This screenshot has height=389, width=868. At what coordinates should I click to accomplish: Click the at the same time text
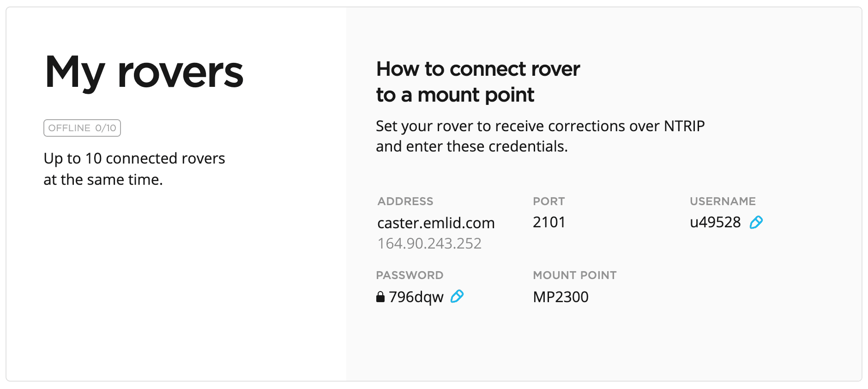[103, 180]
